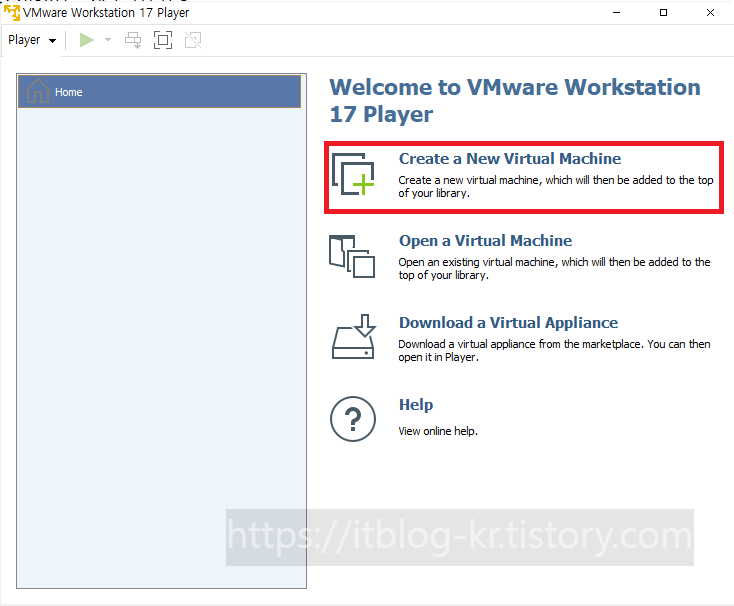Screen dimensions: 734x606
Task: Maximize the VMware Player window
Action: pos(663,13)
